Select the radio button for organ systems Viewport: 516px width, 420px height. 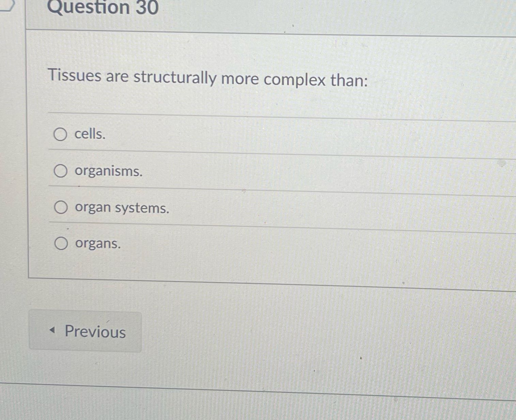pos(61,207)
